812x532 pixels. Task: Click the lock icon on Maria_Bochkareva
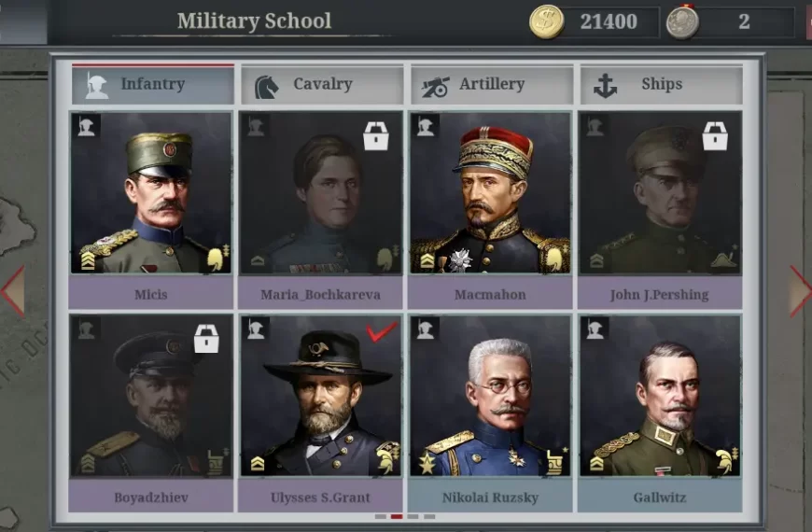tap(376, 136)
